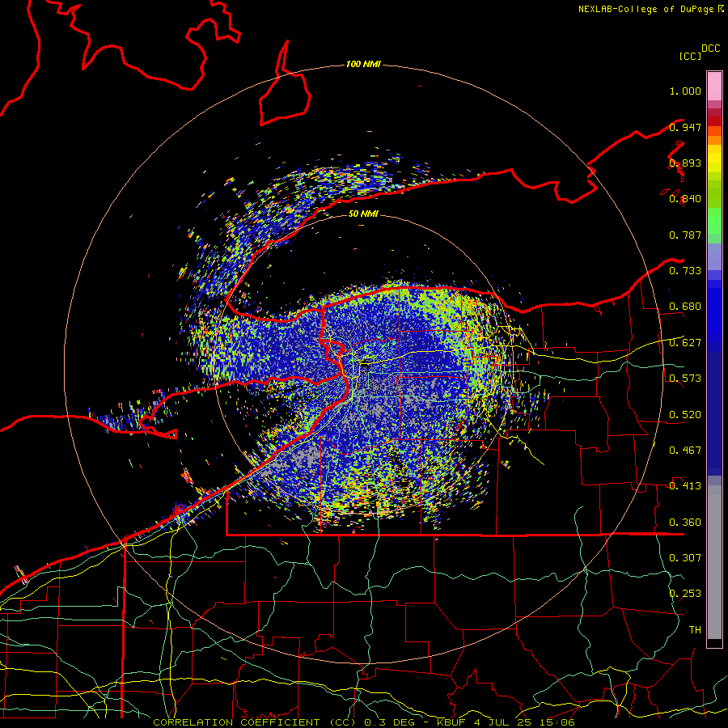Click the TH threshold label on the scale
This screenshot has height=728, width=728.
coord(695,630)
